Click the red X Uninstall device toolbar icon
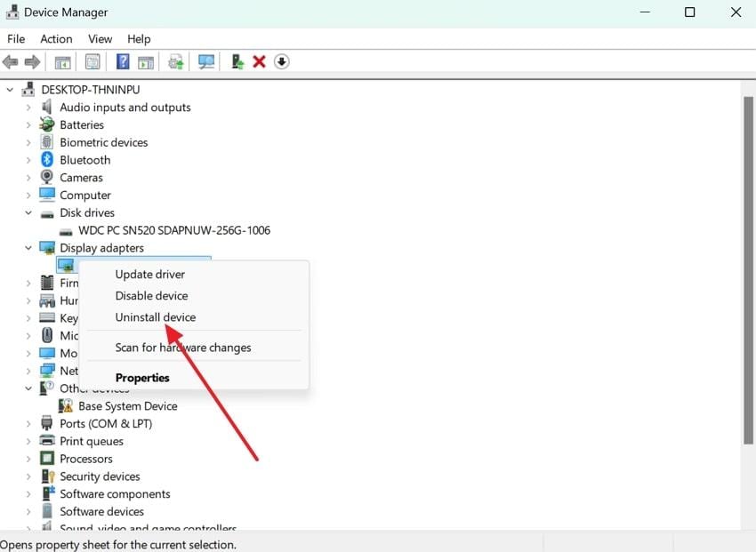756x552 pixels. tap(259, 60)
